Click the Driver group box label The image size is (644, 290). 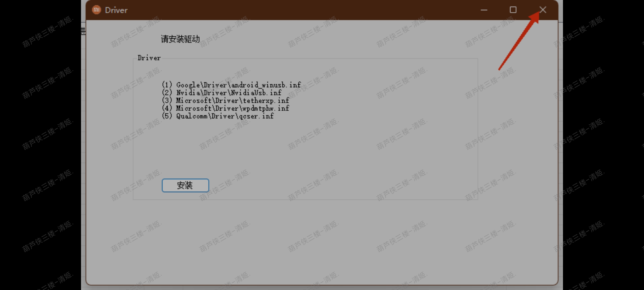(149, 58)
